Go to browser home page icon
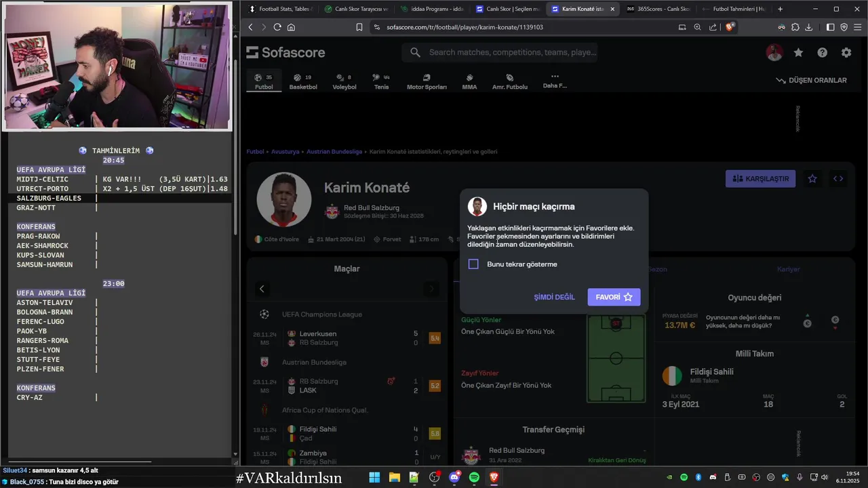Screen dimensions: 868x488 coord(291,27)
